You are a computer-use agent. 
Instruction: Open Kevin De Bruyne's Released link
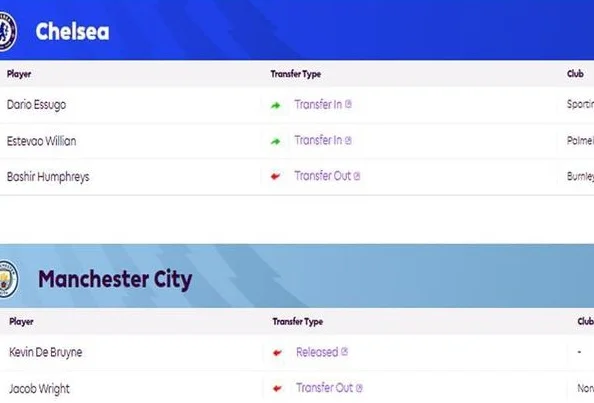click(x=317, y=352)
